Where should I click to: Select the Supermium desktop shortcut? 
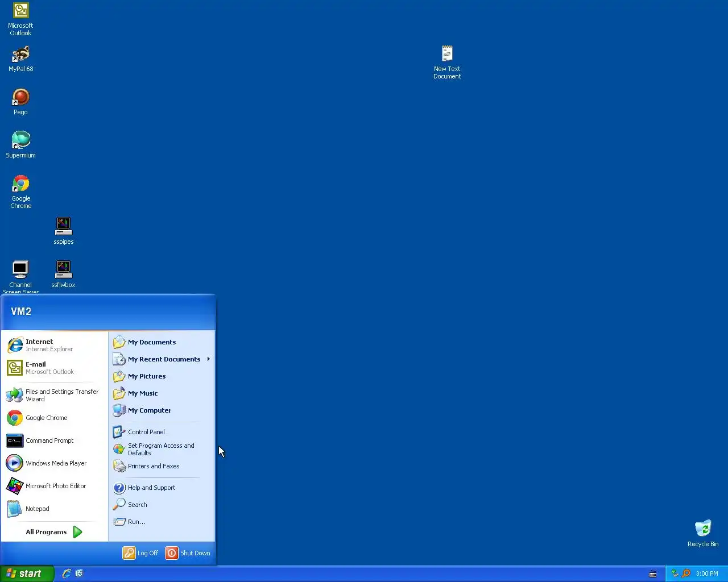[20, 145]
